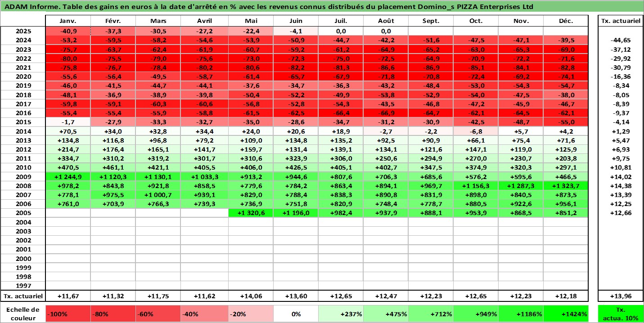This screenshot has height=323, width=644.
Task: Click the 2020 row label
Action: coord(23,76)
